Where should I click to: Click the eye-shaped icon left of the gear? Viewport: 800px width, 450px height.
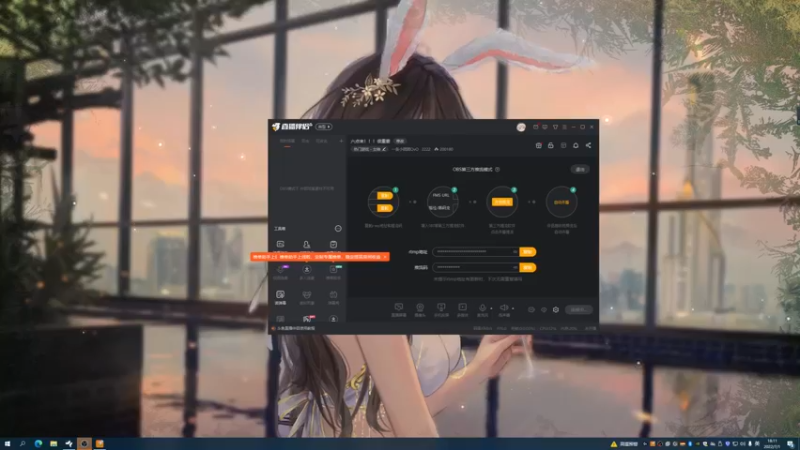click(x=531, y=310)
